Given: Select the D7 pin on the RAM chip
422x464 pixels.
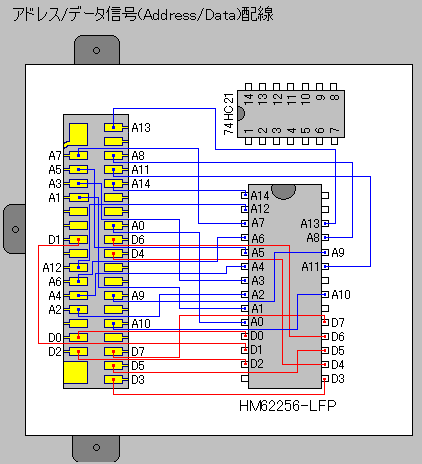Looking at the screenshot, I should [326, 322].
